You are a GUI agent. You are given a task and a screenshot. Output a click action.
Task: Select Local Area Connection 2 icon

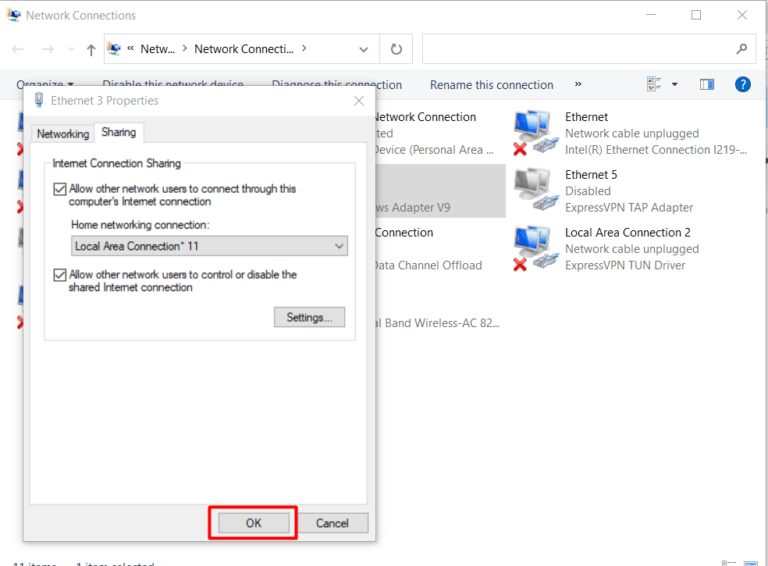[x=535, y=248]
